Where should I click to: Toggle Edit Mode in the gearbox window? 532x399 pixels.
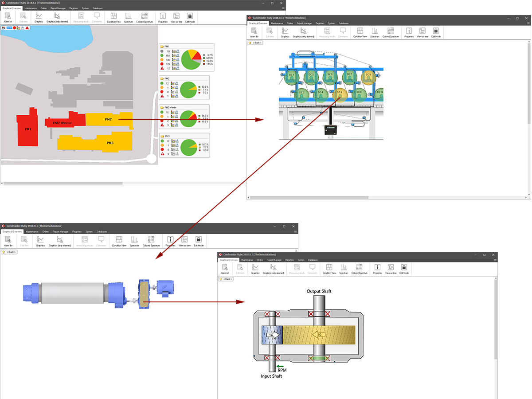point(404,270)
